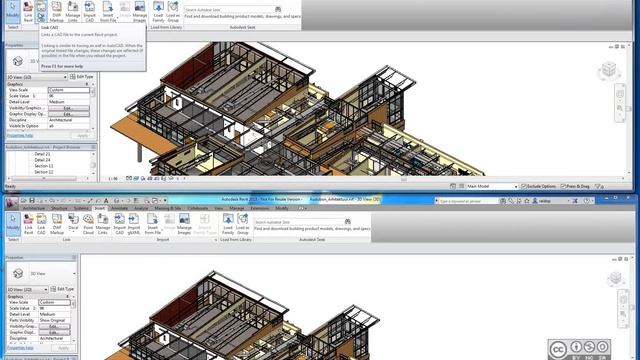The height and width of the screenshot is (360, 640).
Task: Click Link Revit in lower window ribbon
Action: [28, 224]
